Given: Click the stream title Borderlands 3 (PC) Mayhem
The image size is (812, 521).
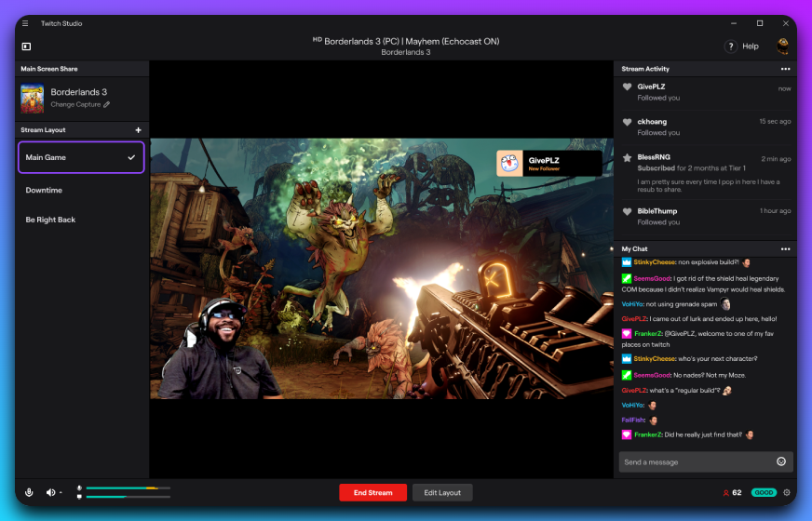Looking at the screenshot, I should tap(412, 41).
